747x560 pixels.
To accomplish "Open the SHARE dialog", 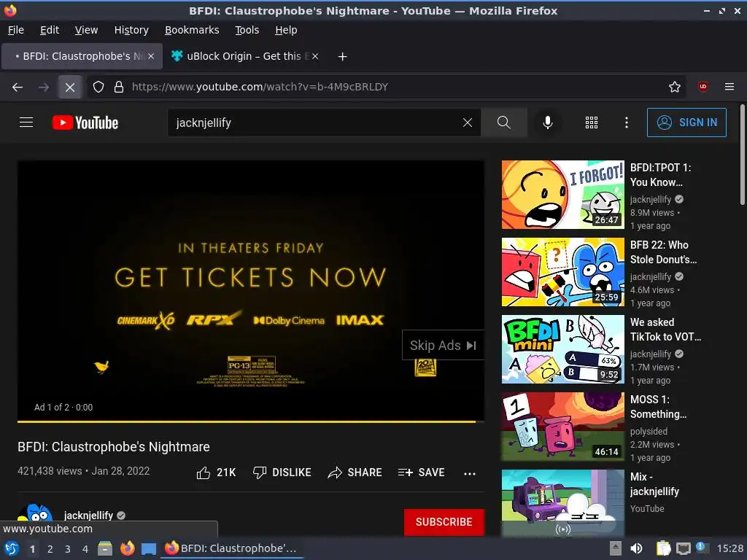I will click(355, 472).
